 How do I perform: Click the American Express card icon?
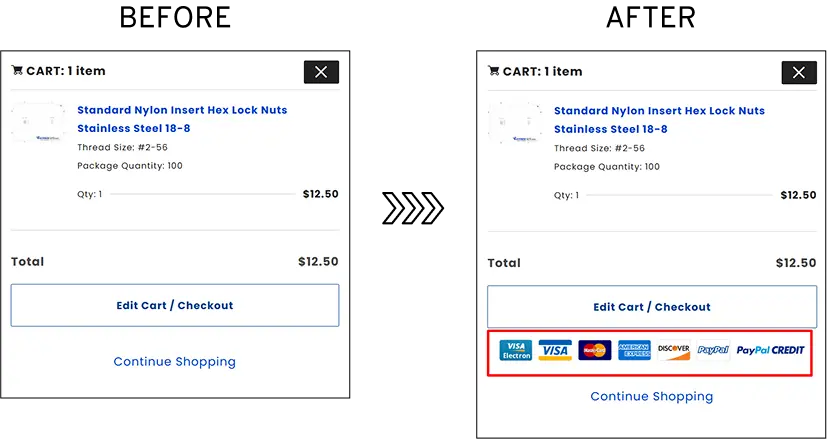tap(634, 350)
